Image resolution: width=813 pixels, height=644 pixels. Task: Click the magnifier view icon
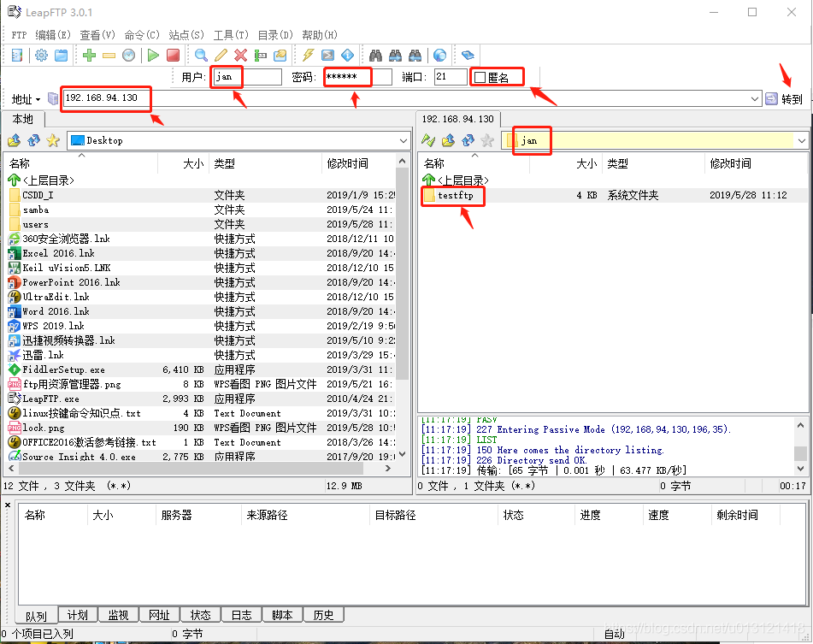coord(201,55)
